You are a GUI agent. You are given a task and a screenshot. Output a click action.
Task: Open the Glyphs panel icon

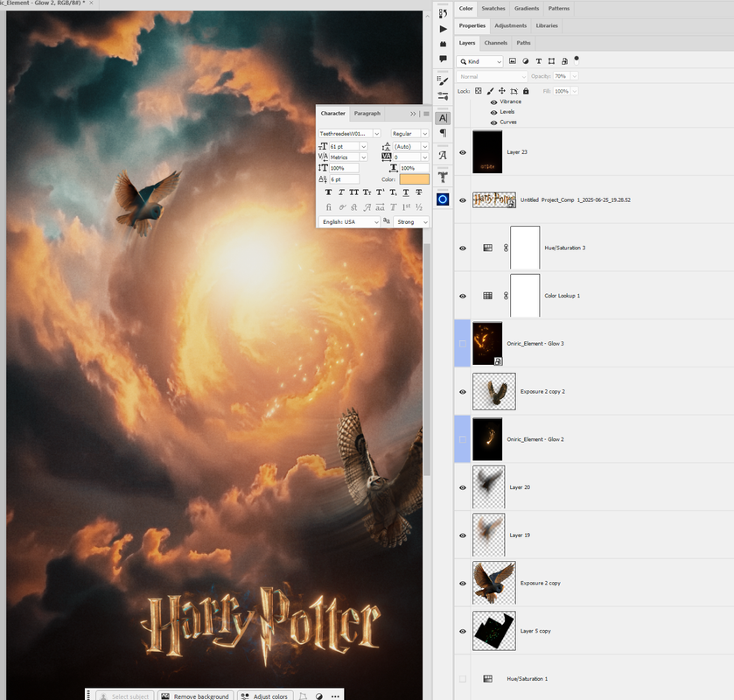[x=443, y=177]
